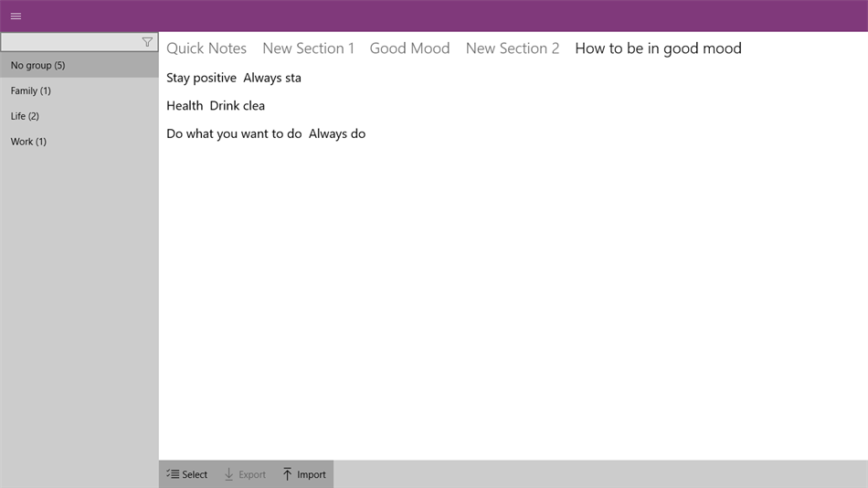Screen dimensions: 868x488
Task: Switch to the New Section 1 tab
Action: click(308, 48)
